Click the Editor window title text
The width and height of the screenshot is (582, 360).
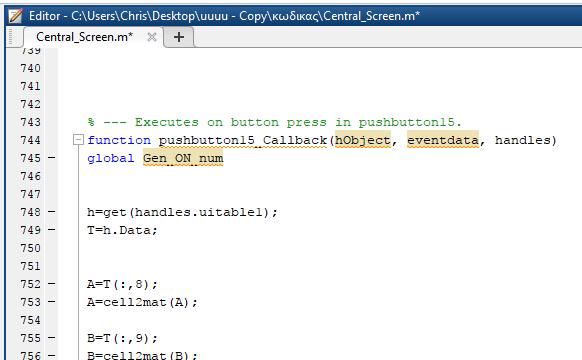point(224,16)
